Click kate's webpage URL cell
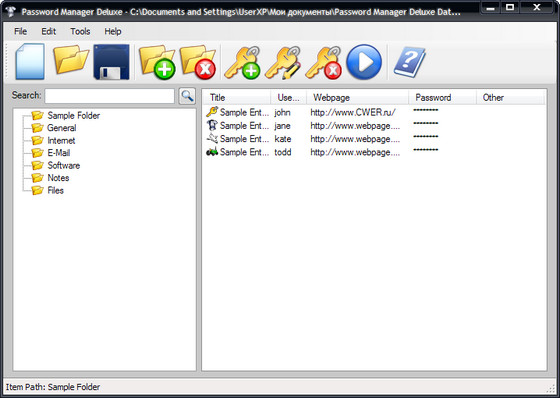The height and width of the screenshot is (398, 560). point(355,139)
